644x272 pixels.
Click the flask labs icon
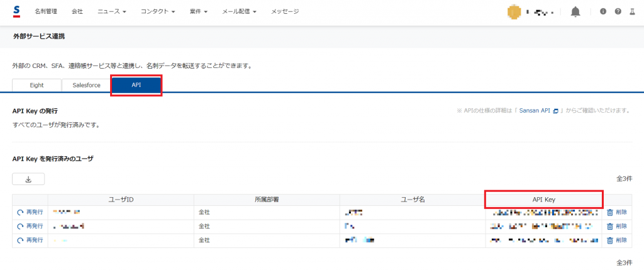pyautogui.click(x=633, y=12)
